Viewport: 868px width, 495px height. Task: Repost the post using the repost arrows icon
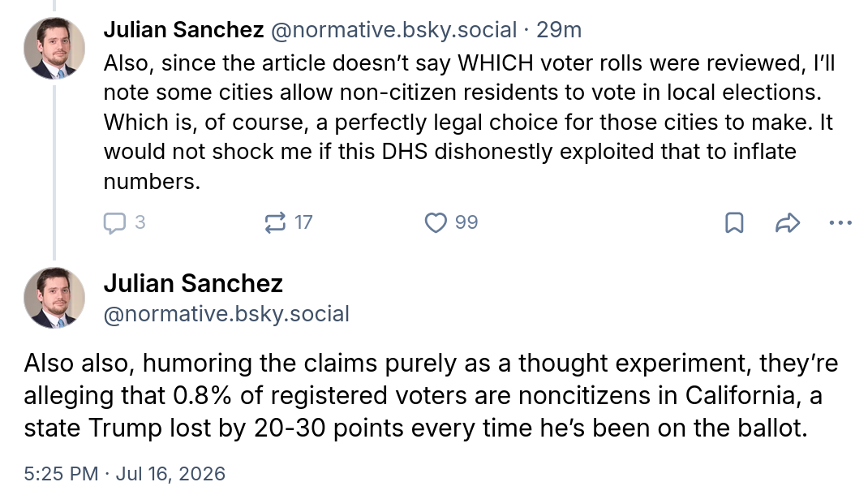(275, 222)
